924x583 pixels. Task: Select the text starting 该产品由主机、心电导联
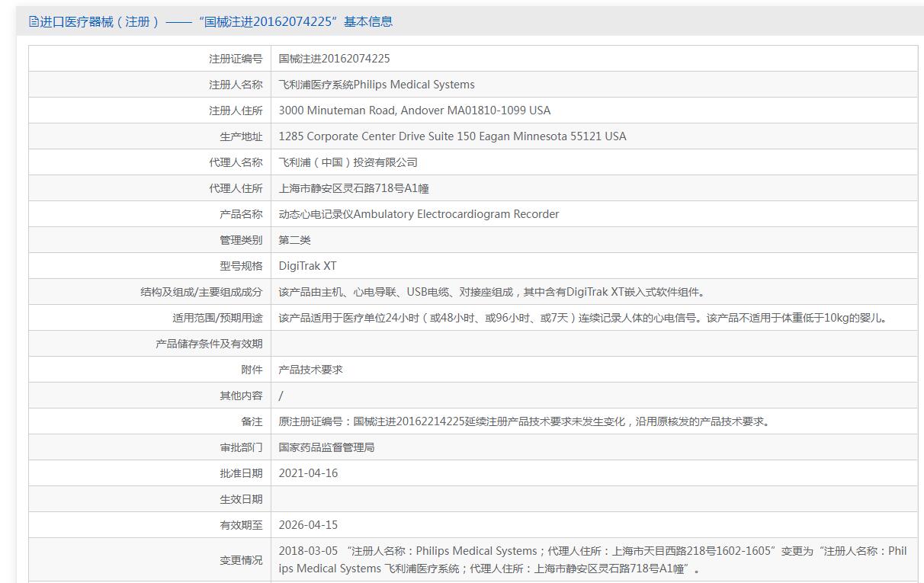pyautogui.click(x=493, y=292)
